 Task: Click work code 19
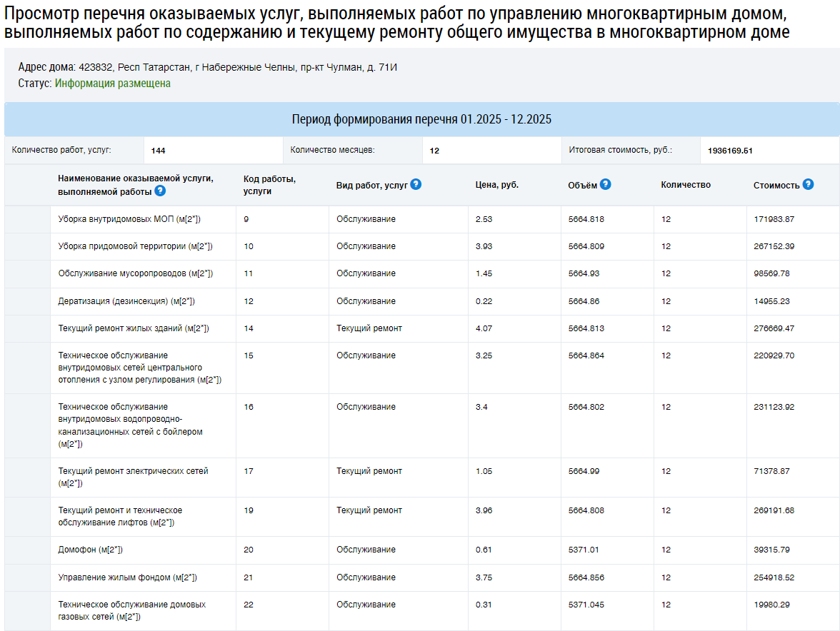tap(249, 510)
